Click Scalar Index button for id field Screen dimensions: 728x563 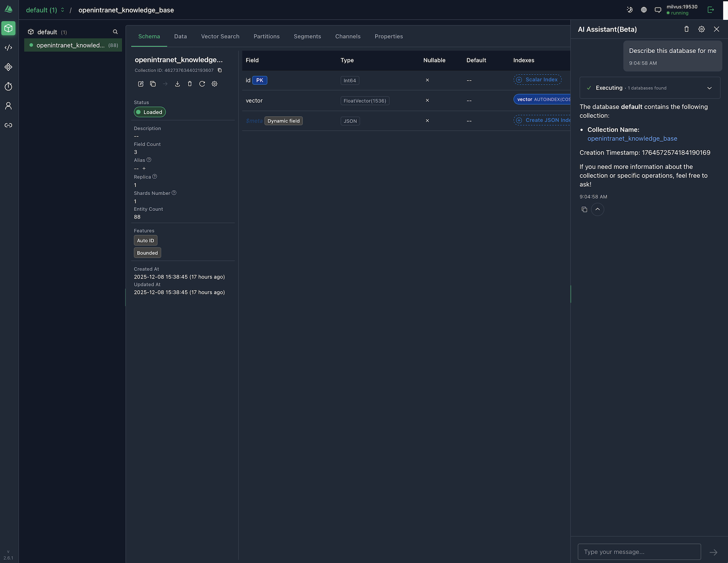pos(537,80)
